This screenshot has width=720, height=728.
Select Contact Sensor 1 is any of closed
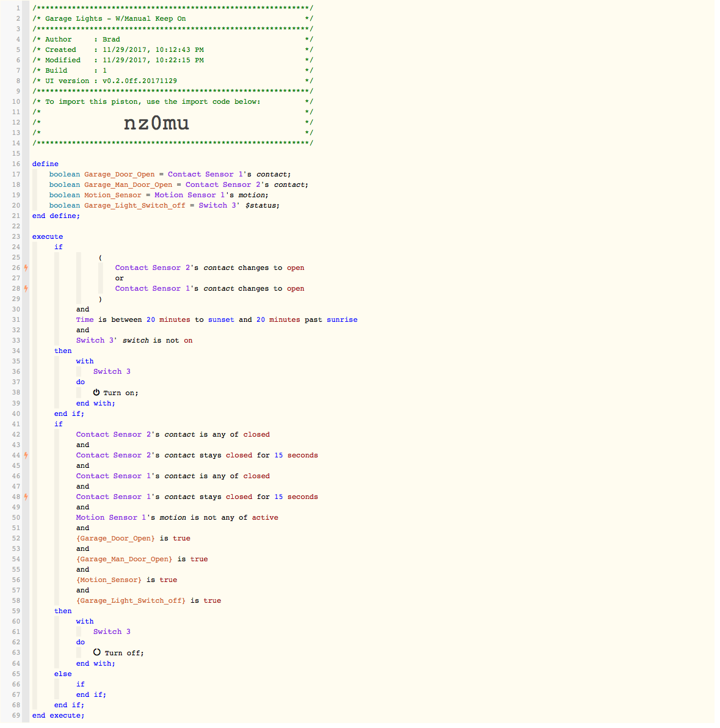pos(173,476)
